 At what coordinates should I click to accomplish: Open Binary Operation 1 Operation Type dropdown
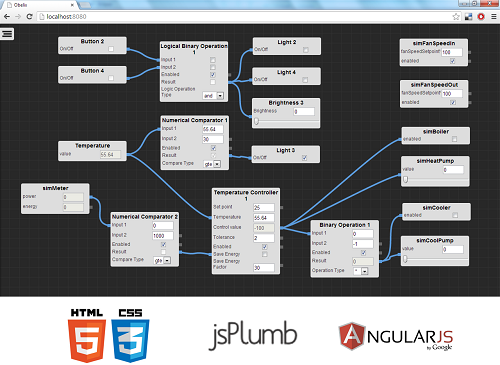(361, 271)
